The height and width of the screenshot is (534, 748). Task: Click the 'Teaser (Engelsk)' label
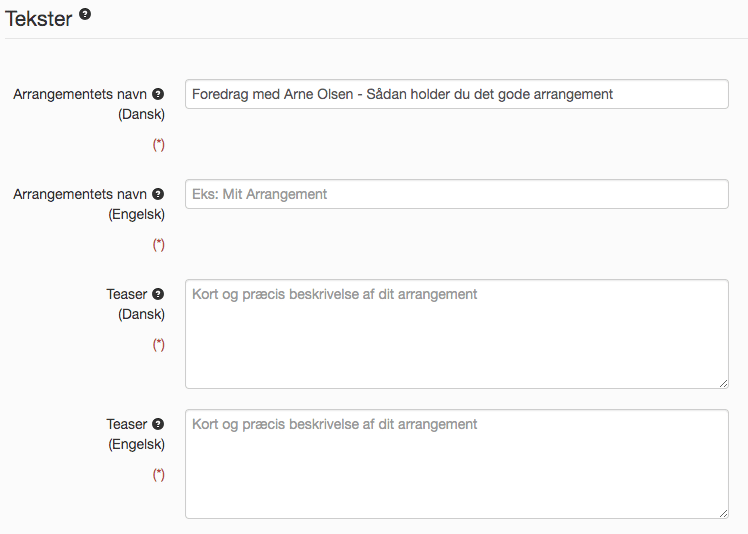point(135,434)
